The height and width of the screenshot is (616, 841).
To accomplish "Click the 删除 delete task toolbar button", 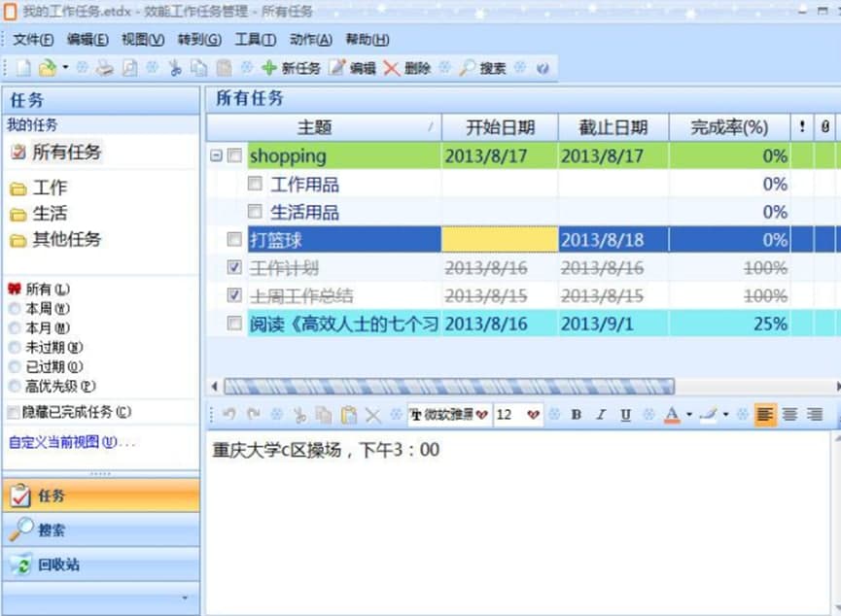I will [407, 68].
